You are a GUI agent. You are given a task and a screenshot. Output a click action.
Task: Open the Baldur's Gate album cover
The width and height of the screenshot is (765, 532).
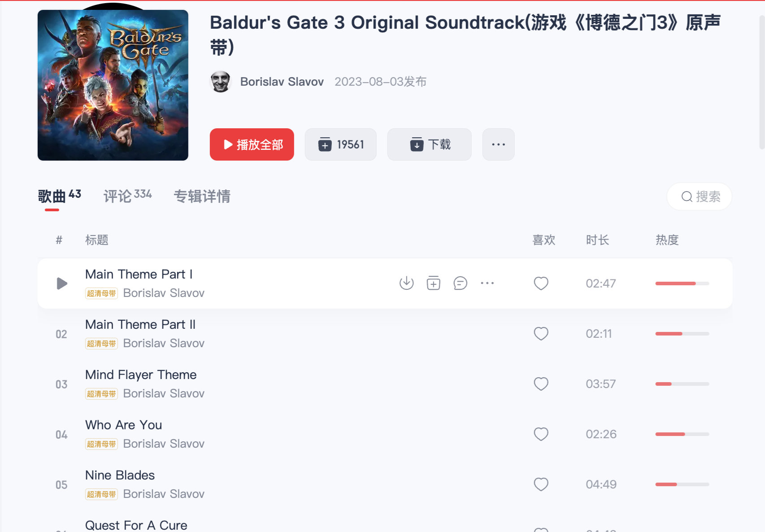click(113, 85)
